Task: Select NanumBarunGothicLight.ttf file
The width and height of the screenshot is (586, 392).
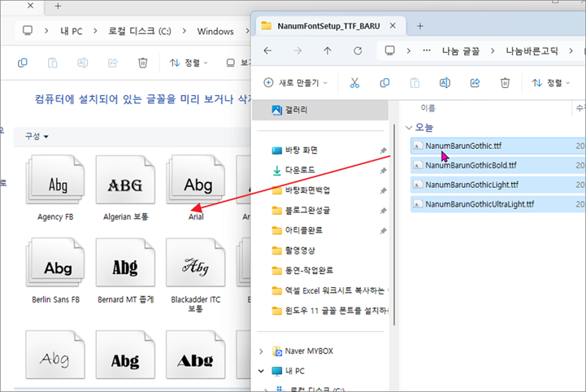Action: tap(498, 185)
